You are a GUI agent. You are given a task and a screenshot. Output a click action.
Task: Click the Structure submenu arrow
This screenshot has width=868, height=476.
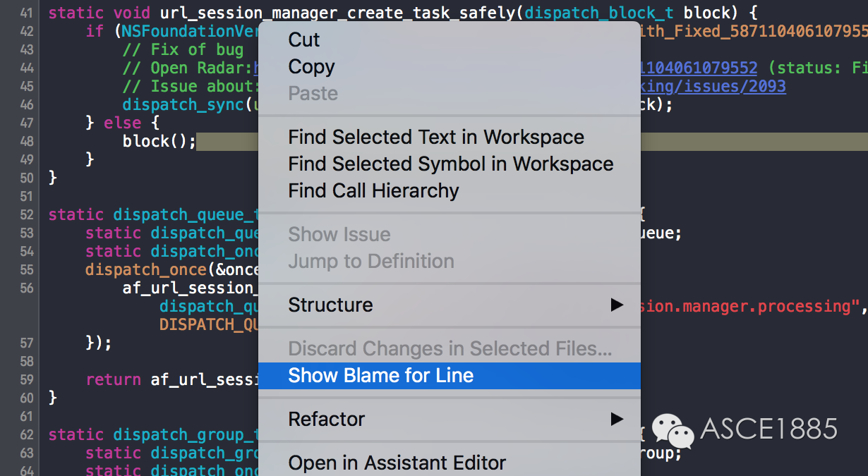pyautogui.click(x=617, y=305)
